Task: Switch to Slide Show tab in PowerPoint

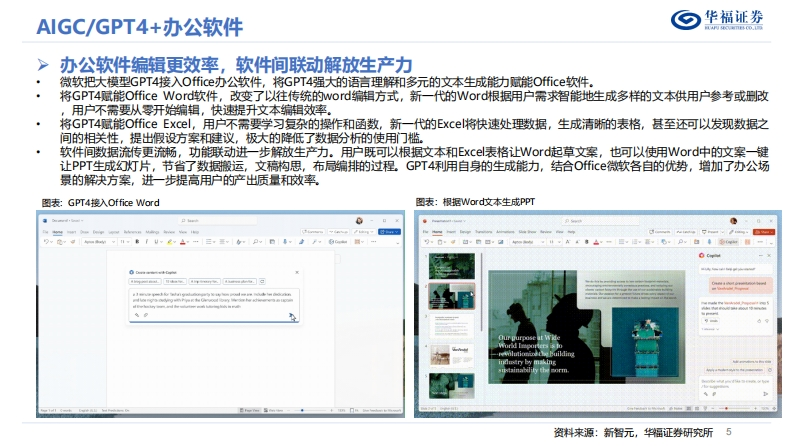Action: pyautogui.click(x=527, y=232)
